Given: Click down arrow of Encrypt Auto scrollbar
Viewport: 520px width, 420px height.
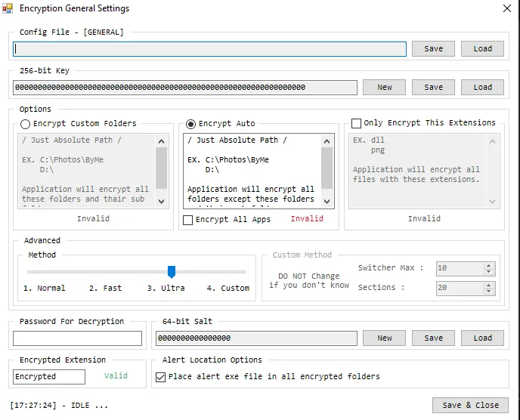Looking at the screenshot, I should (x=327, y=201).
